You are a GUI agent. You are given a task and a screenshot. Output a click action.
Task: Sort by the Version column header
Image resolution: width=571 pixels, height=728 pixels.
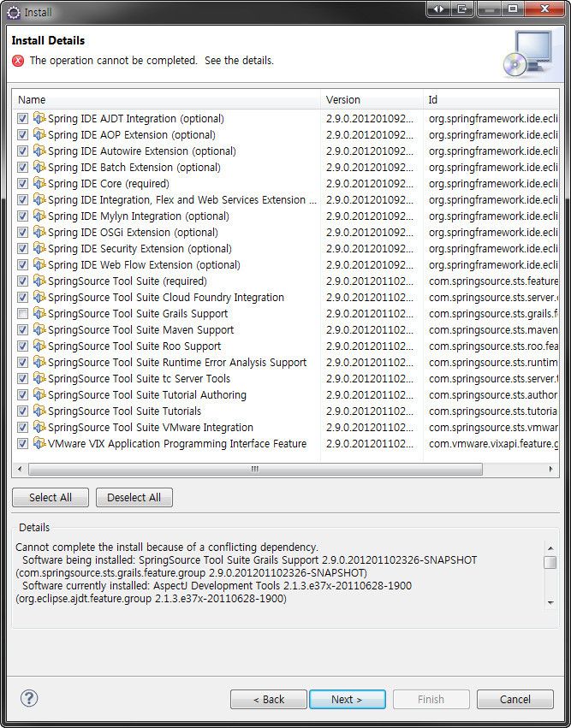[372, 99]
